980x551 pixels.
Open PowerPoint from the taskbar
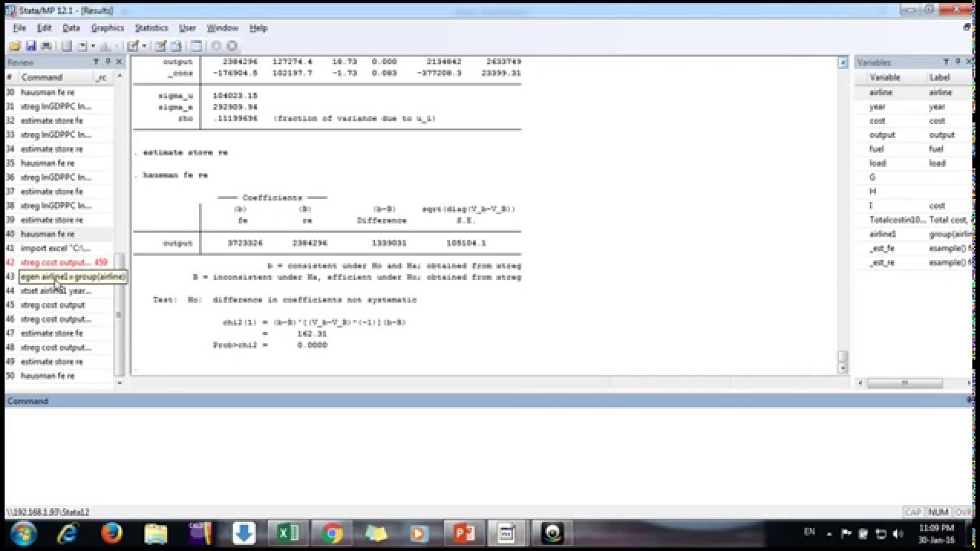(464, 533)
